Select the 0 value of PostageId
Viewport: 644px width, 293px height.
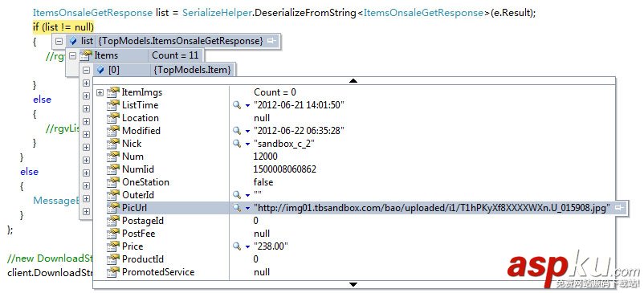coord(256,221)
